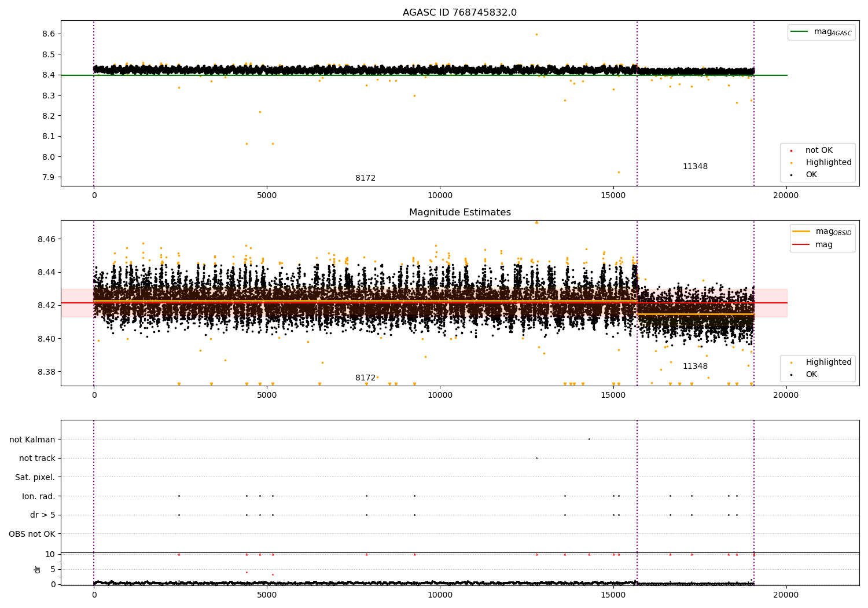The height and width of the screenshot is (608, 868).
Task: Click the 'Ion. rad.' row label
Action: tap(38, 496)
